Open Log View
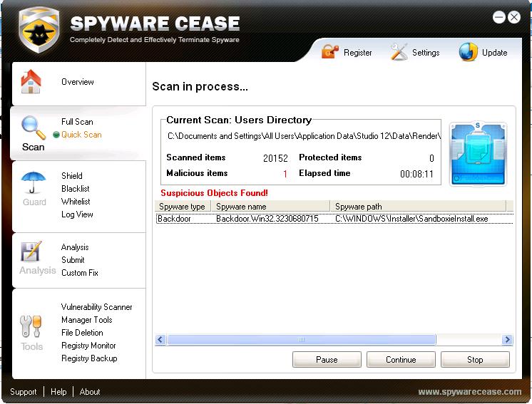Image resolution: width=532 pixels, height=404 pixels. tap(77, 214)
